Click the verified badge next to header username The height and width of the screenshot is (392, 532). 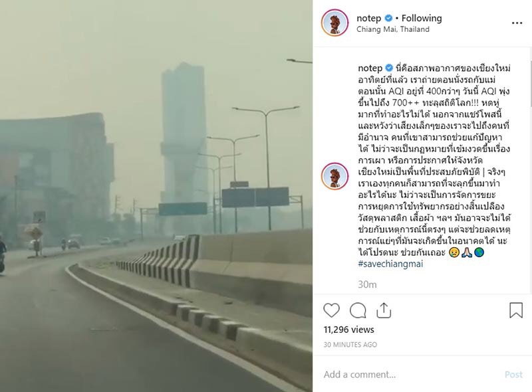point(388,18)
